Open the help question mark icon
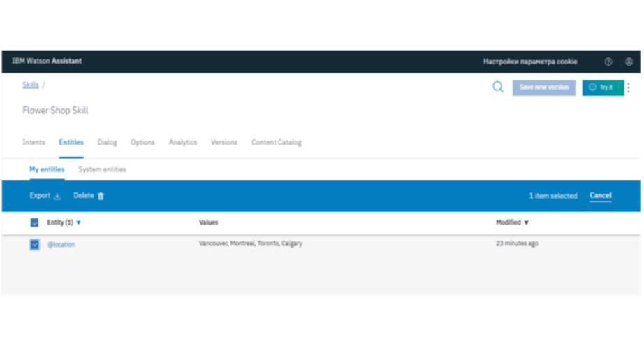This screenshot has width=644, height=363. [x=608, y=62]
